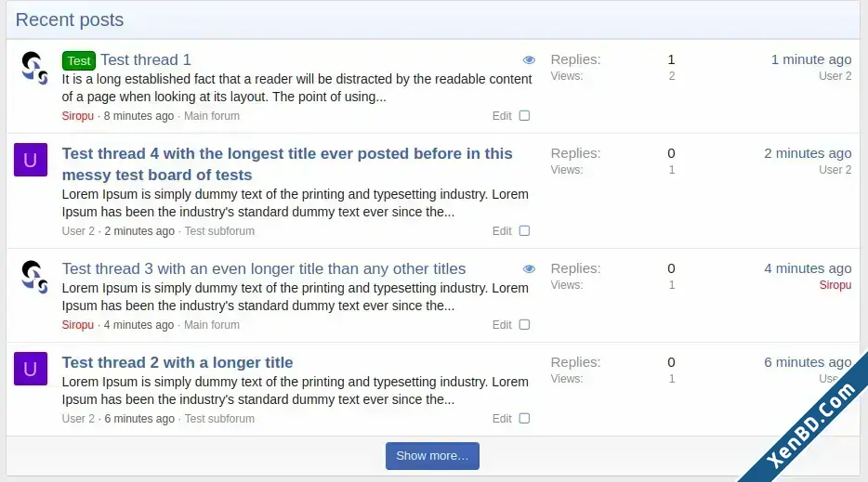Open Test subforum link under Test thread 2
868x482 pixels.
(x=219, y=419)
